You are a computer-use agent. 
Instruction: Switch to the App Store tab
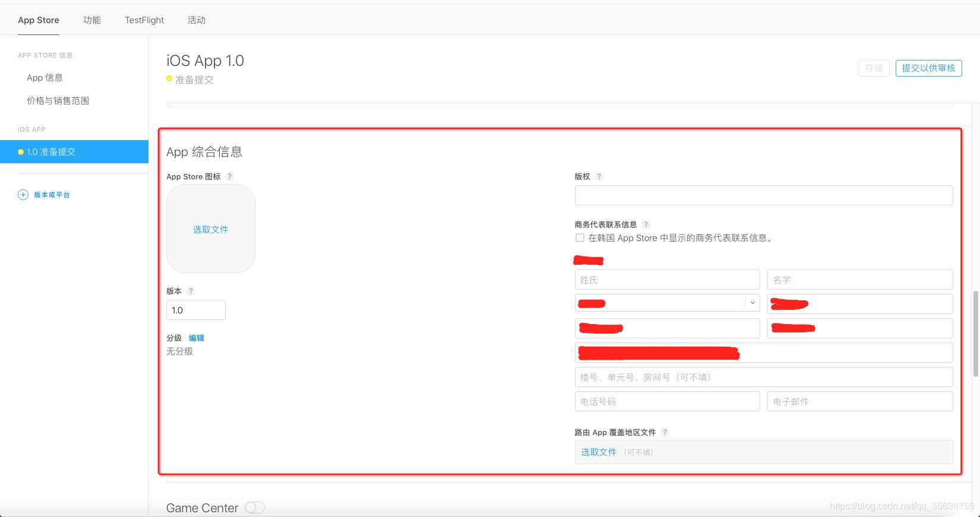[39, 20]
